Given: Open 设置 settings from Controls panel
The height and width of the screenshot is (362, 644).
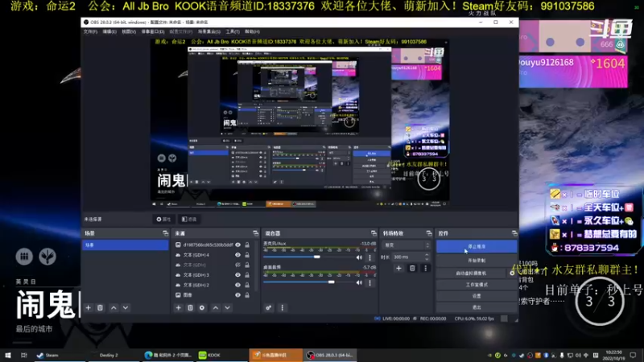Looking at the screenshot, I should point(477,296).
